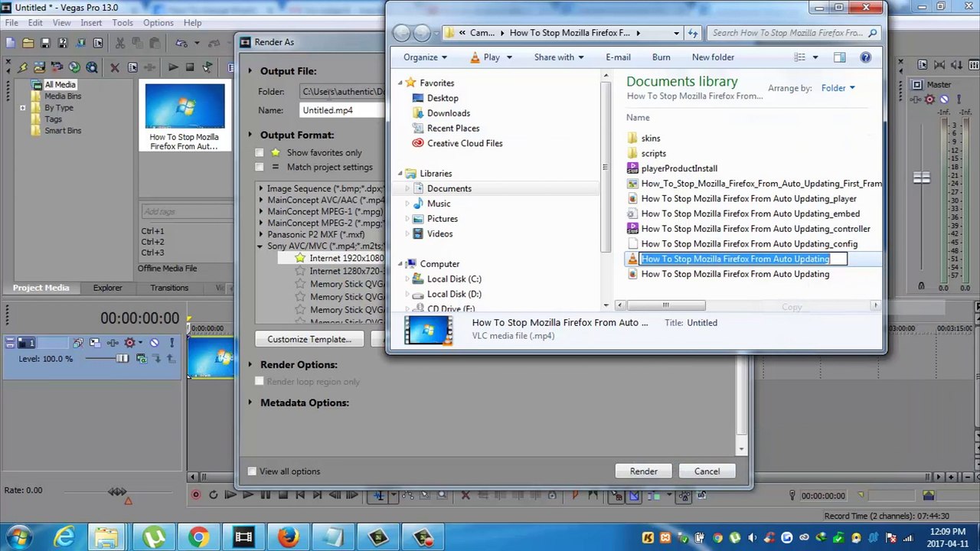Toggle Bypass Motion Blur on track 1
Screen dimensions: 980x551
[78, 342]
